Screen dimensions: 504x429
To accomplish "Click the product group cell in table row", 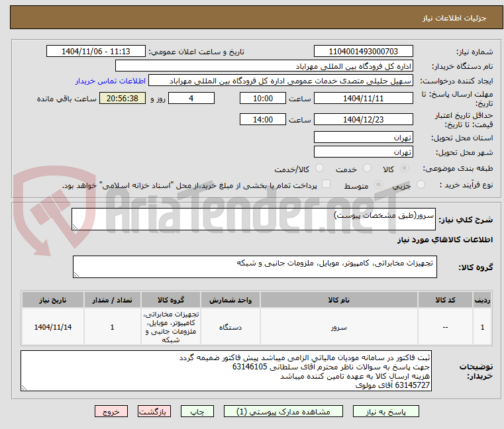I will 171,327.
